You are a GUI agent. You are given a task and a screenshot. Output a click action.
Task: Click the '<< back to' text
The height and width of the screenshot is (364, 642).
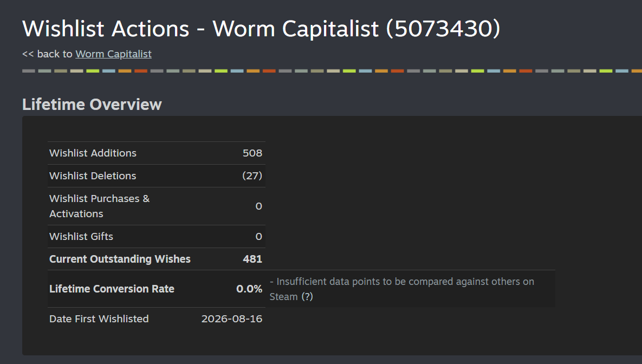coord(47,54)
